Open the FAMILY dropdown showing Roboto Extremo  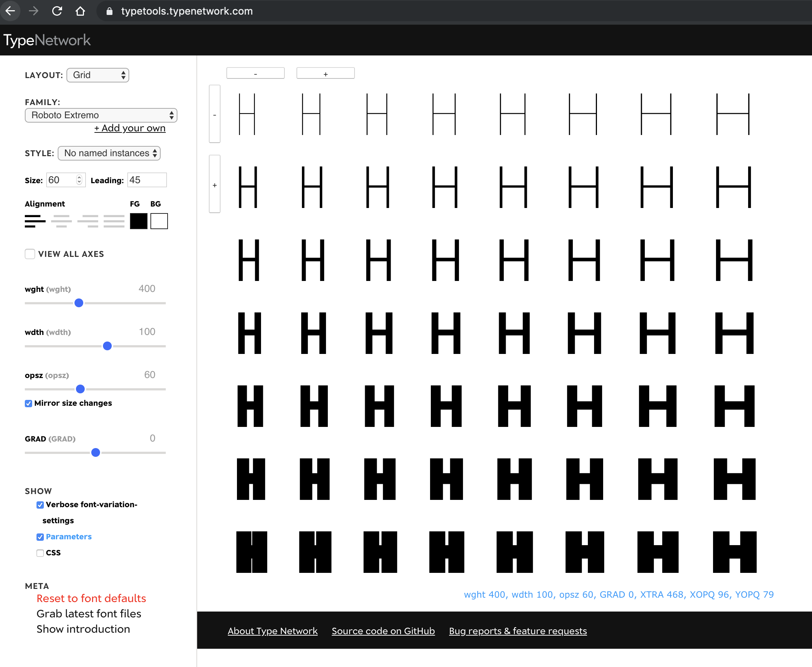pos(101,115)
